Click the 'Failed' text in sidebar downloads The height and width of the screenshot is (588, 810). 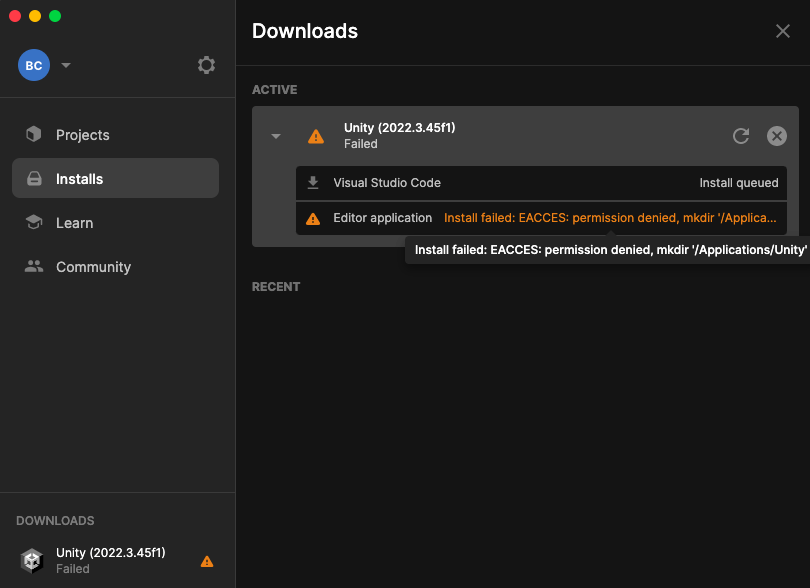pyautogui.click(x=73, y=569)
